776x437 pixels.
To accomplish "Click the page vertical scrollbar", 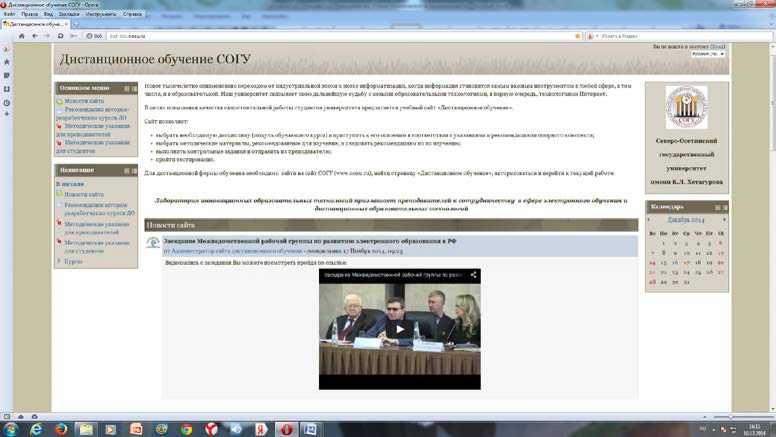I will pyautogui.click(x=773, y=228).
